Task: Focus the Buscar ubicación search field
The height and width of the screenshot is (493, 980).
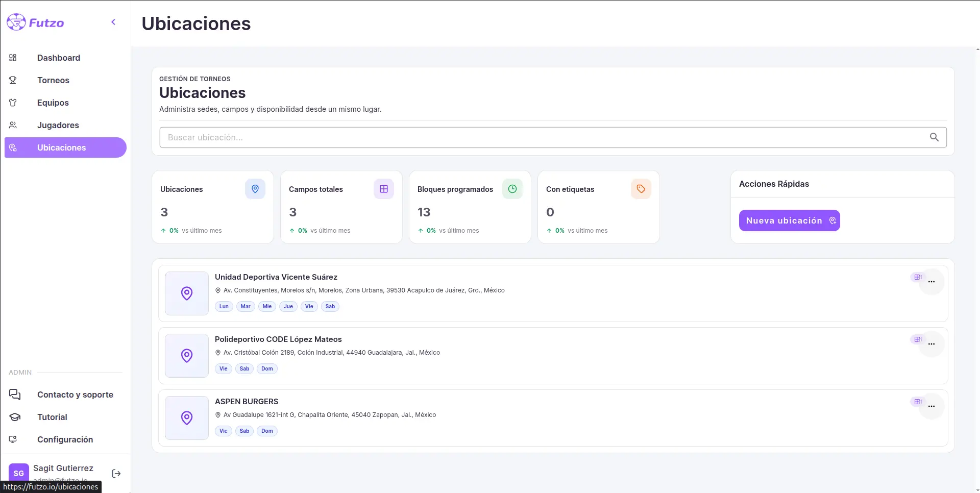Action: click(541, 137)
